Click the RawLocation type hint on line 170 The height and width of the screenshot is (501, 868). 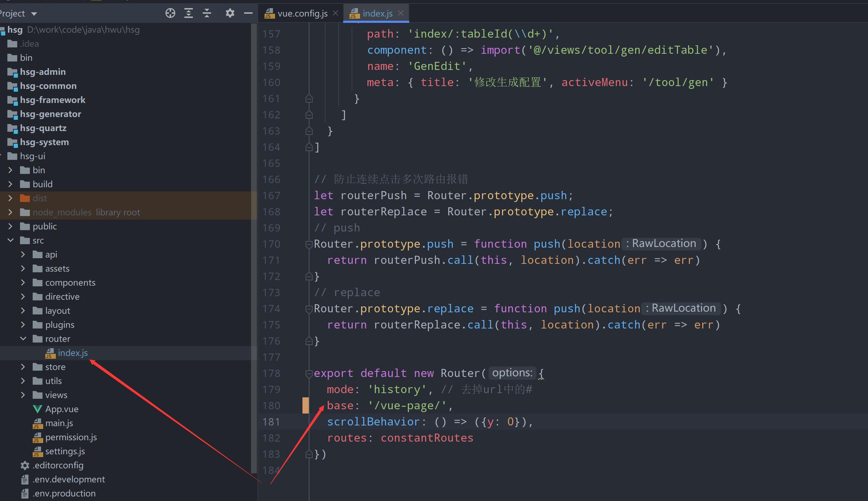(661, 243)
